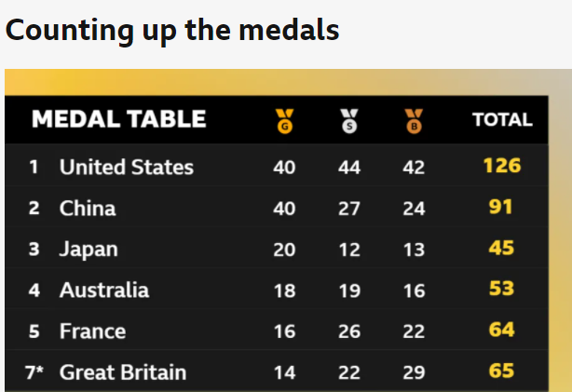572x392 pixels.
Task: Select the Australia country name
Action: [x=104, y=290]
